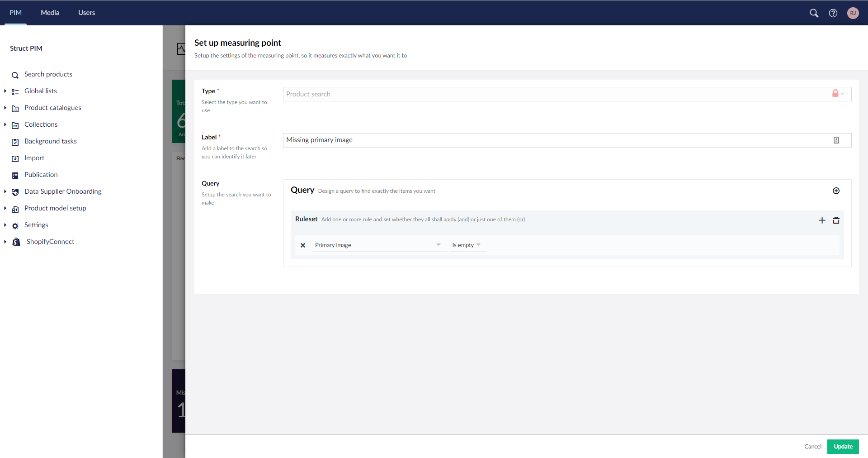Add a rule using the plus icon
Screen dimensions: 868x458
pos(822,220)
